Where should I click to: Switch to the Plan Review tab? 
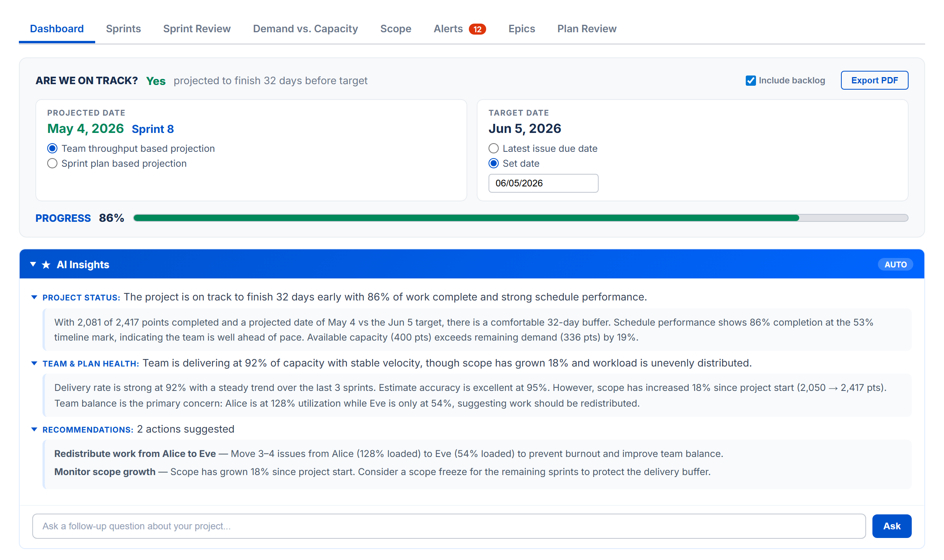(x=586, y=28)
